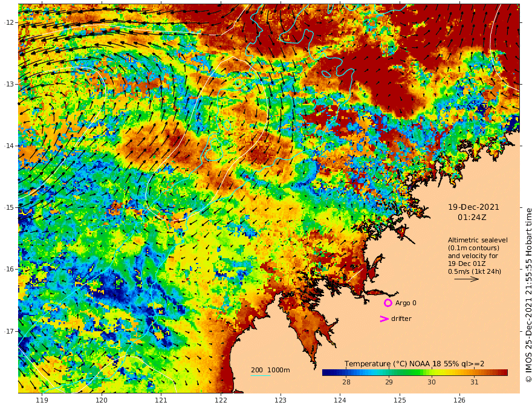The width and height of the screenshot is (532, 411).
Task: Click the temperature colorbar at 28 degrees
Action: (346, 372)
